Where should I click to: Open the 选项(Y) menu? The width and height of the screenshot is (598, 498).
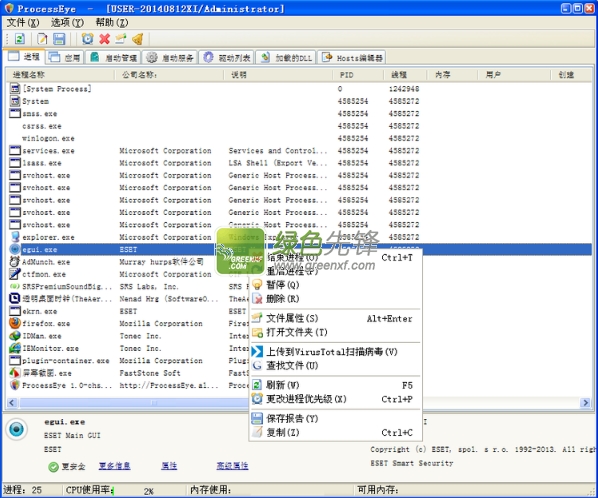[x=68, y=22]
